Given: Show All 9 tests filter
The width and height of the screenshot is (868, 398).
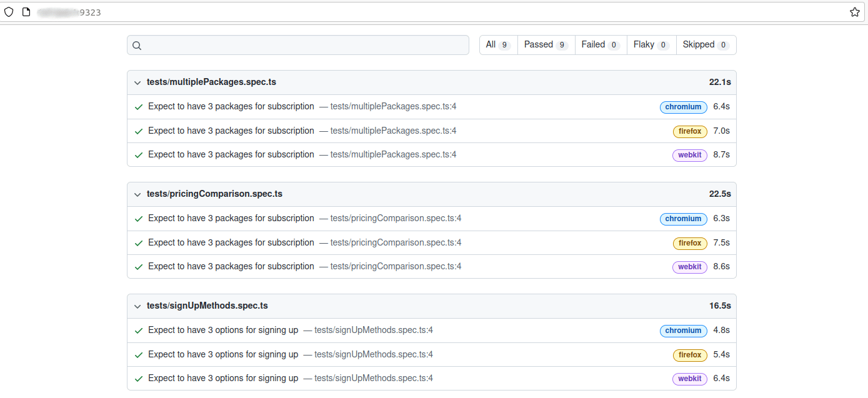Looking at the screenshot, I should pos(499,45).
